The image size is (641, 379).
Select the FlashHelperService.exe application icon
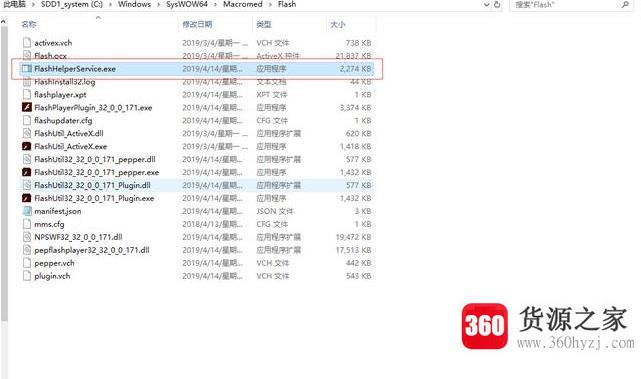27,69
